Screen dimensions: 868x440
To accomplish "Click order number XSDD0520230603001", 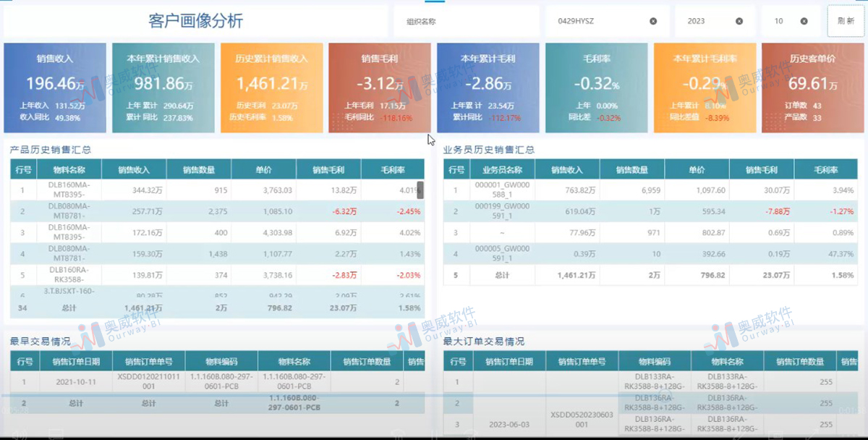I will click(x=582, y=420).
